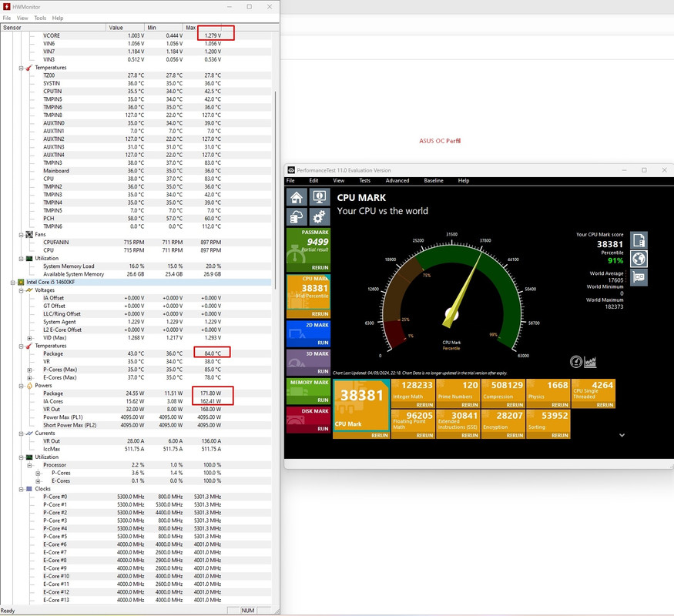Collapse the Intel Core i5 14600KF node
The image size is (674, 616).
(12, 283)
